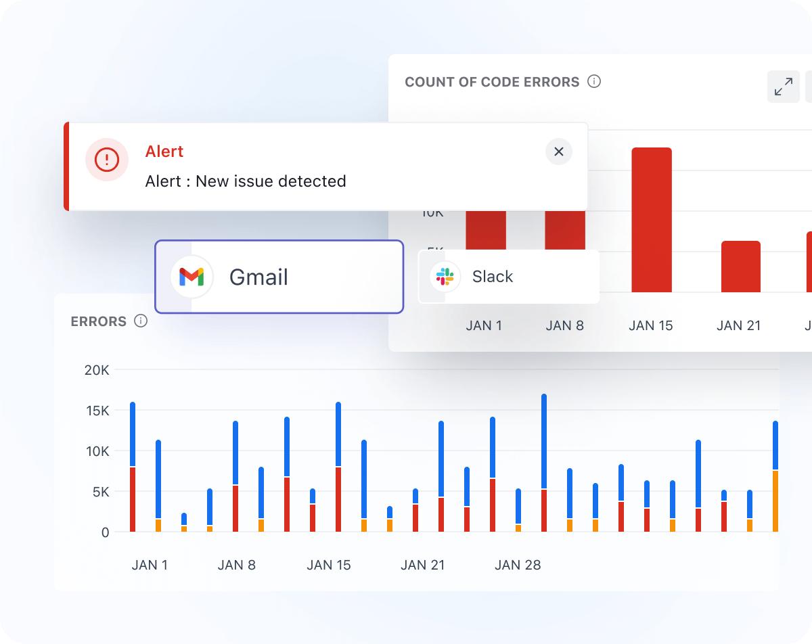This screenshot has width=812, height=644.
Task: Open info tooltip beside Errors title
Action: [x=141, y=321]
